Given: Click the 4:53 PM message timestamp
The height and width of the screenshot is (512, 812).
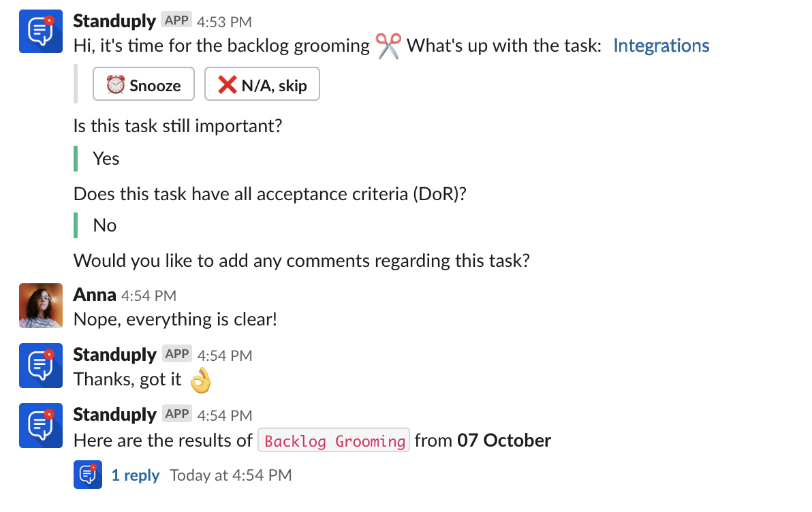Looking at the screenshot, I should pyautogui.click(x=224, y=22).
